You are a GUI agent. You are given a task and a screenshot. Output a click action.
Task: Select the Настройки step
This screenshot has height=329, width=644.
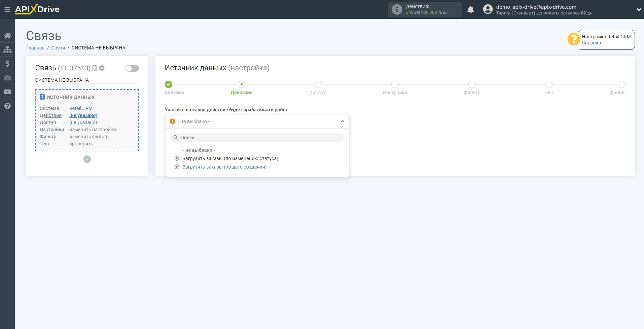(395, 84)
